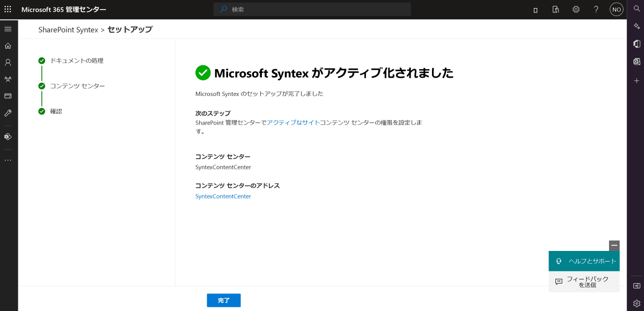Image resolution: width=644 pixels, height=311 pixels.
Task: Open Office icon in browser sidebar
Action: tap(637, 43)
